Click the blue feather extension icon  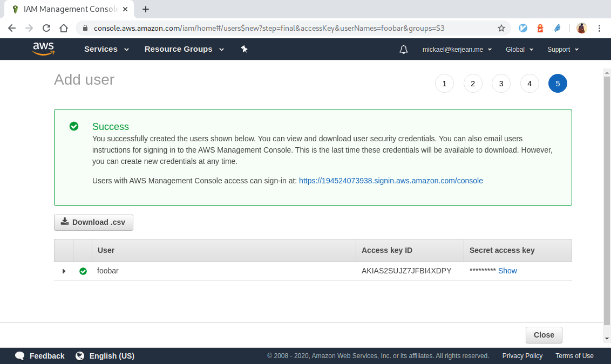558,28
